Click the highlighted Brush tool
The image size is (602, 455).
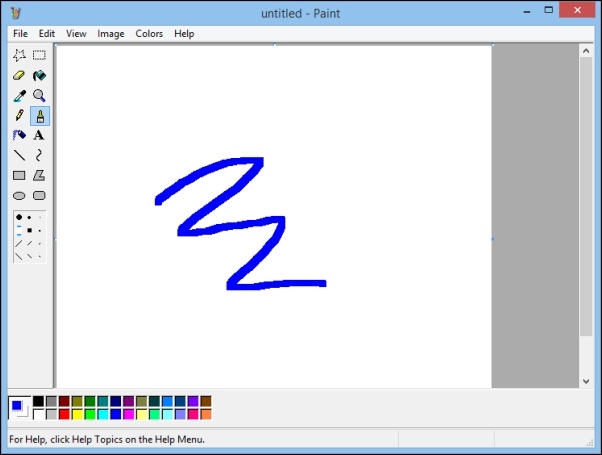click(40, 116)
